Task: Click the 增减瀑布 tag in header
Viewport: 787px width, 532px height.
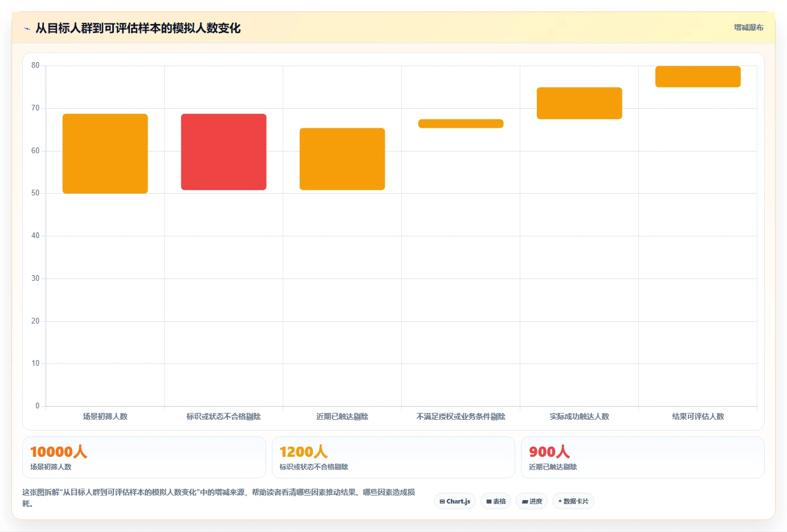Action: click(x=748, y=27)
